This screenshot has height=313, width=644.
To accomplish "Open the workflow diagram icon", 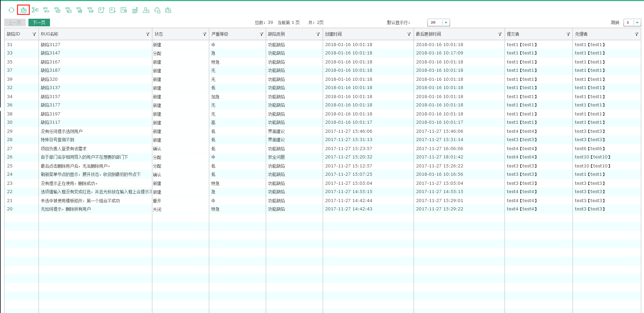I will (x=35, y=10).
